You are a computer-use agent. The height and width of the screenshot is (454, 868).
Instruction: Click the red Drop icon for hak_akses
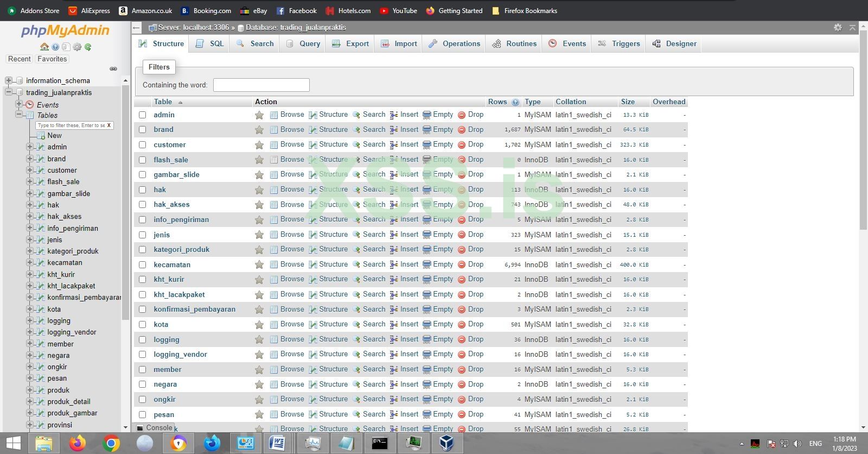tap(462, 205)
